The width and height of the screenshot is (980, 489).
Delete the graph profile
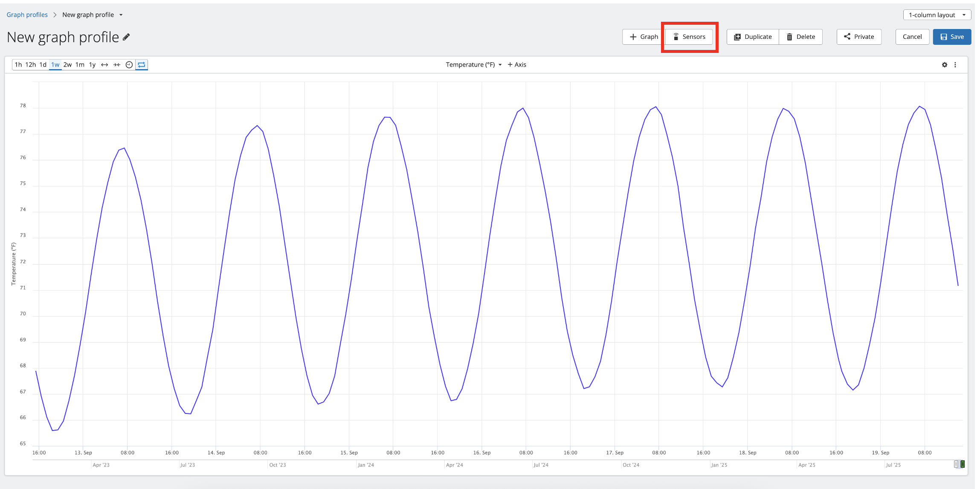coord(800,37)
